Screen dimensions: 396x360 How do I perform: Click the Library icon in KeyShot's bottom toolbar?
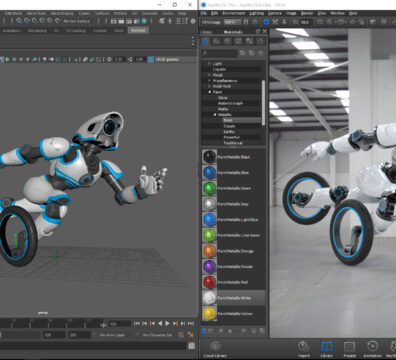click(327, 346)
